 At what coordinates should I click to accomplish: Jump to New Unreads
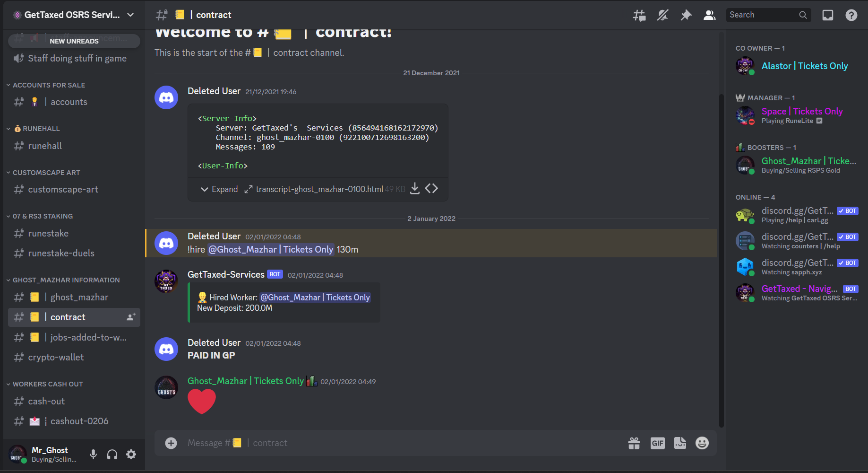(74, 41)
